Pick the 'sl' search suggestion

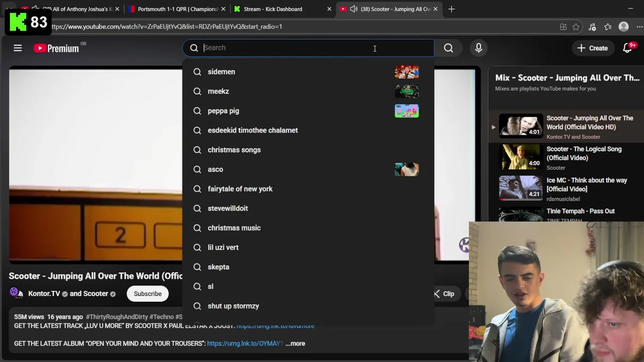pos(308,287)
